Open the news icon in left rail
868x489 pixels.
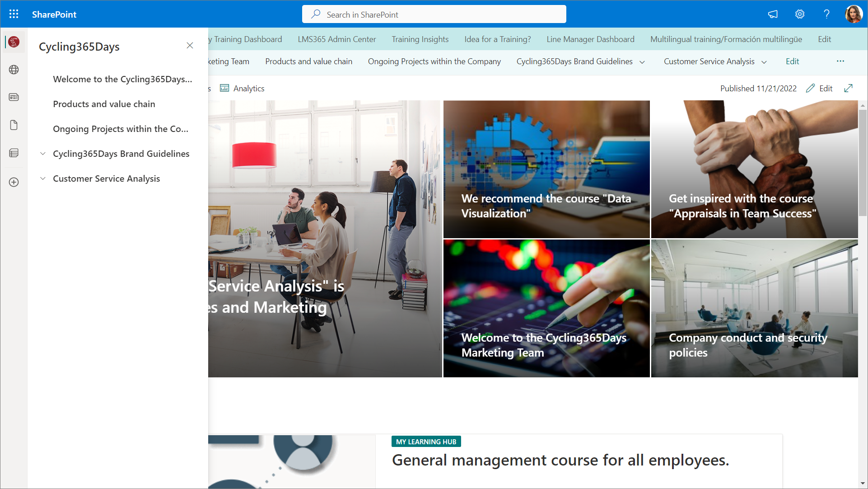click(x=14, y=97)
